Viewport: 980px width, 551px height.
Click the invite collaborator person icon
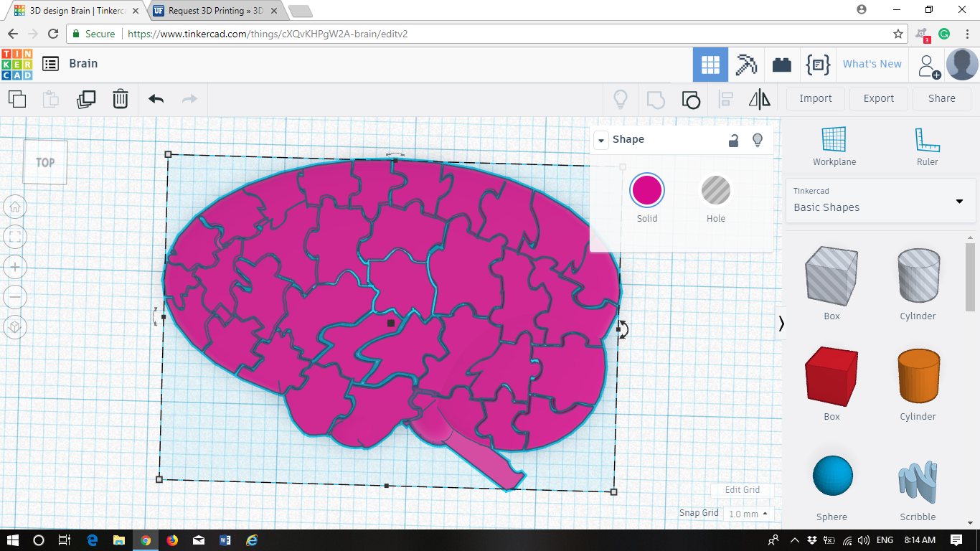pyautogui.click(x=928, y=66)
